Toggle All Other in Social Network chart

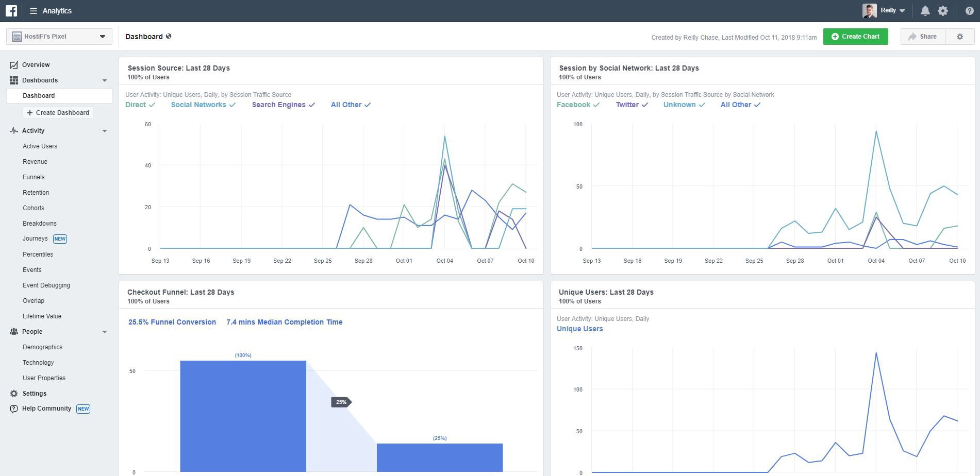(740, 105)
